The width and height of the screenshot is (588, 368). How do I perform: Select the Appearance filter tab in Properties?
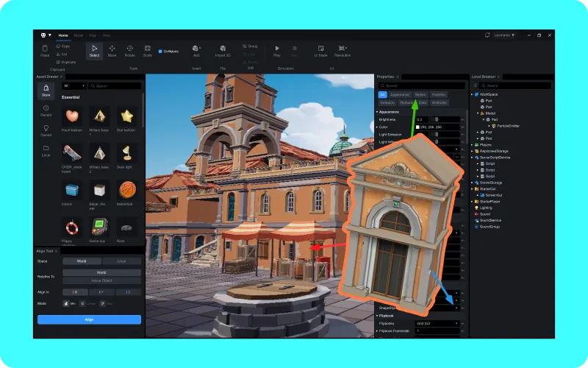399,95
